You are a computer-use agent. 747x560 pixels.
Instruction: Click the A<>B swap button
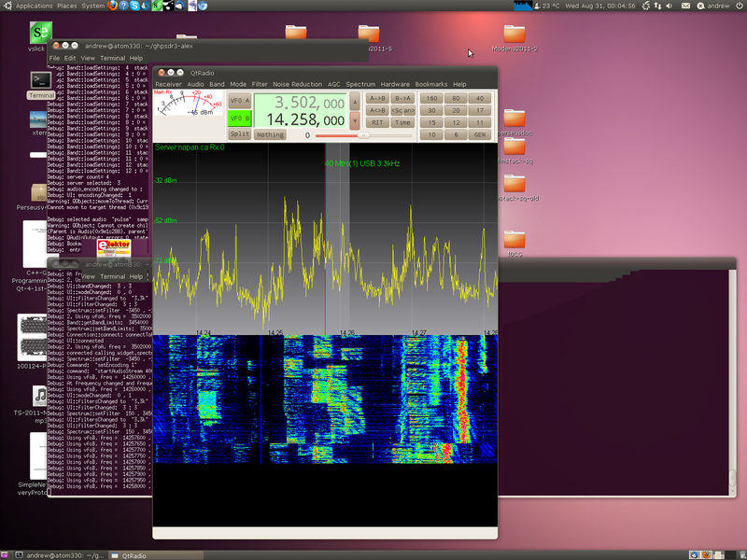(377, 110)
